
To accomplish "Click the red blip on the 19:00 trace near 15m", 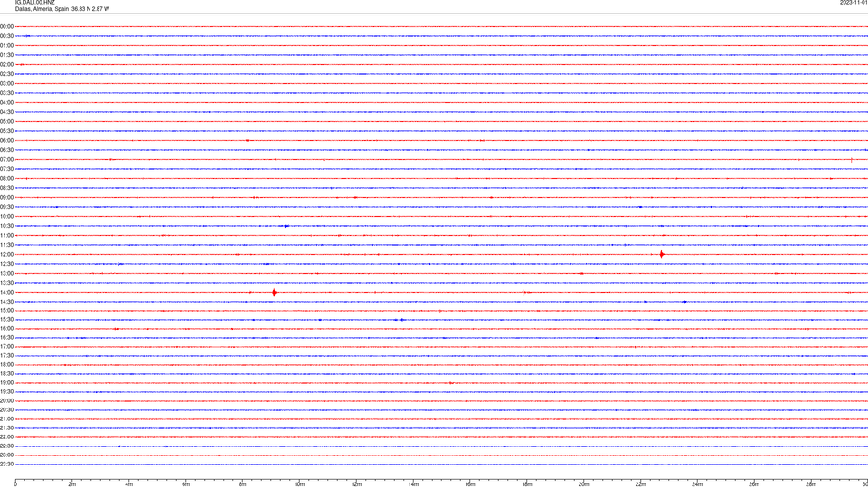I will (452, 383).
